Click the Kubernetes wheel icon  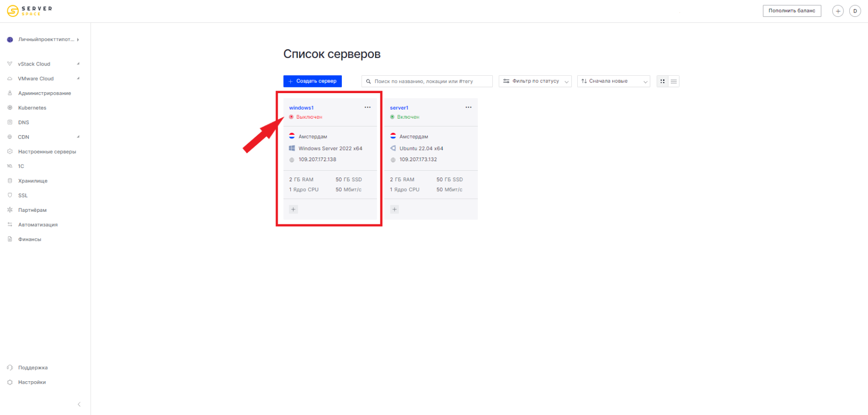pos(10,108)
